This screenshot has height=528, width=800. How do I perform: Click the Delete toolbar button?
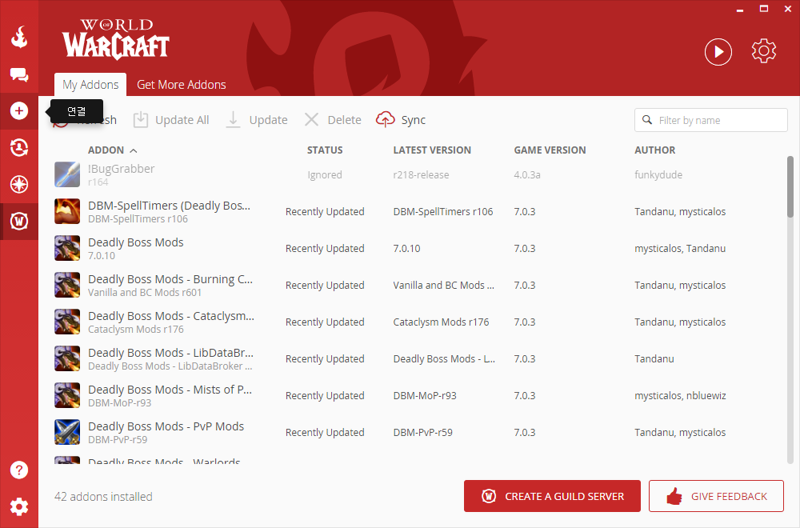(x=333, y=120)
